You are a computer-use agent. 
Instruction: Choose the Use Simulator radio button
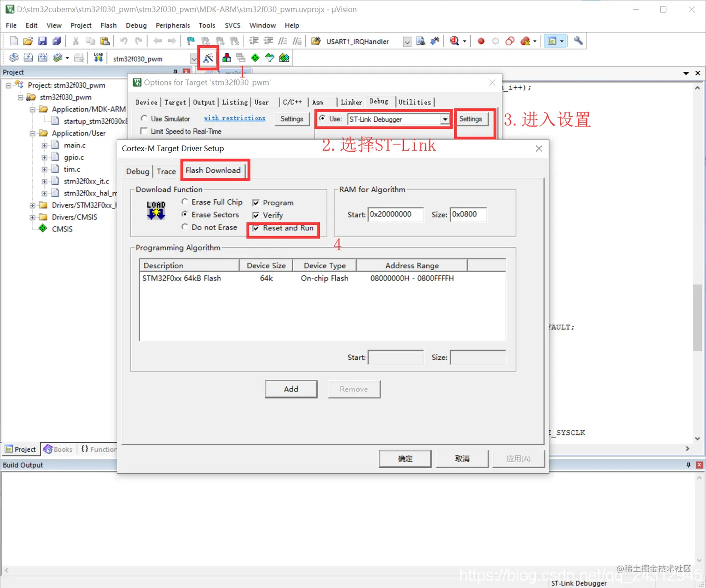[x=144, y=119]
